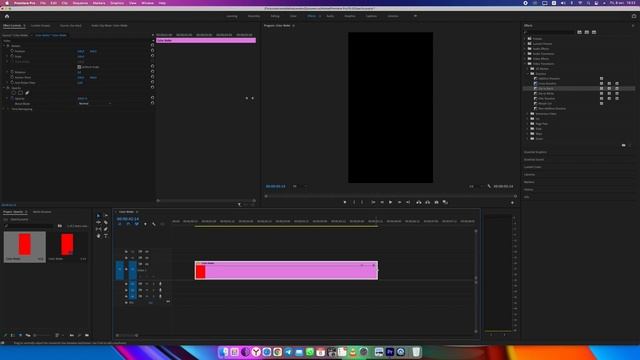Image resolution: width=640 pixels, height=360 pixels.
Task: Click Export Frame camera icon
Action: click(436, 202)
